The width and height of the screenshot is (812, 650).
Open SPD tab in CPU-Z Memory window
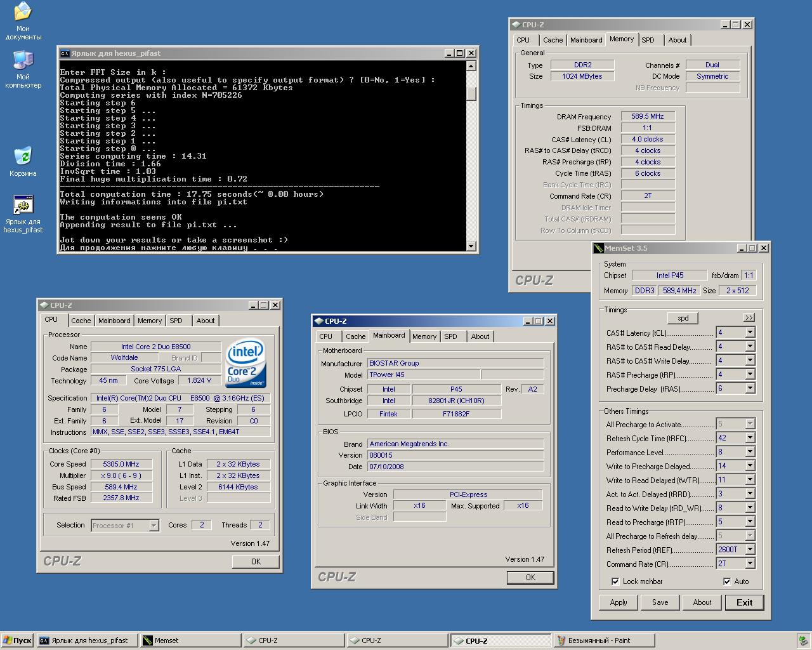648,40
